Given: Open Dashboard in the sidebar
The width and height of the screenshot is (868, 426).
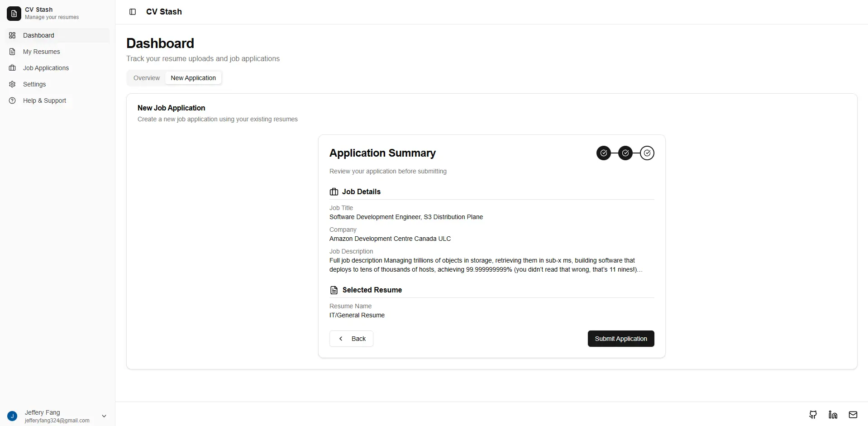Looking at the screenshot, I should [57, 35].
